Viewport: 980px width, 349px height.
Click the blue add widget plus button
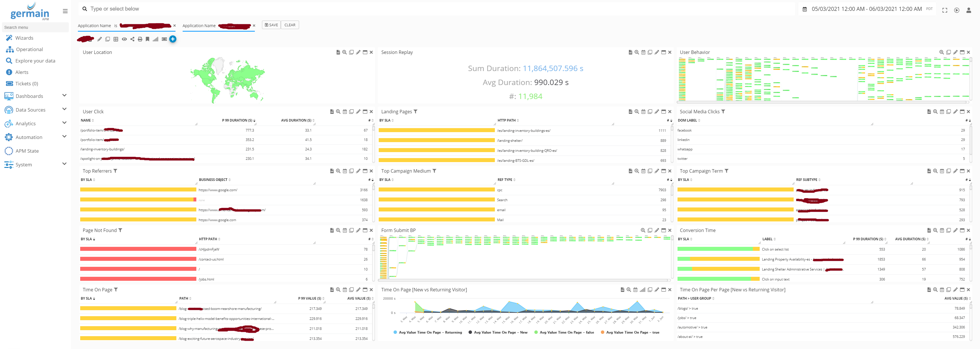click(x=173, y=39)
